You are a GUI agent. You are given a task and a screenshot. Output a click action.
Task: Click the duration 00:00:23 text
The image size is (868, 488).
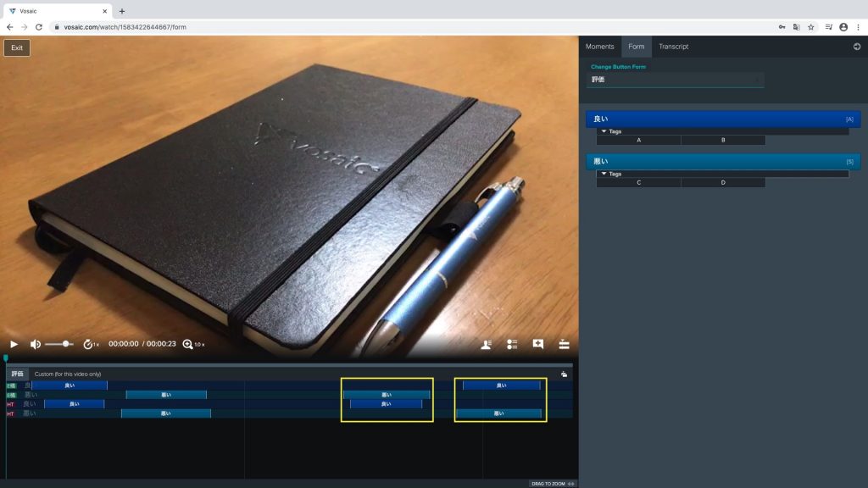pyautogui.click(x=161, y=344)
